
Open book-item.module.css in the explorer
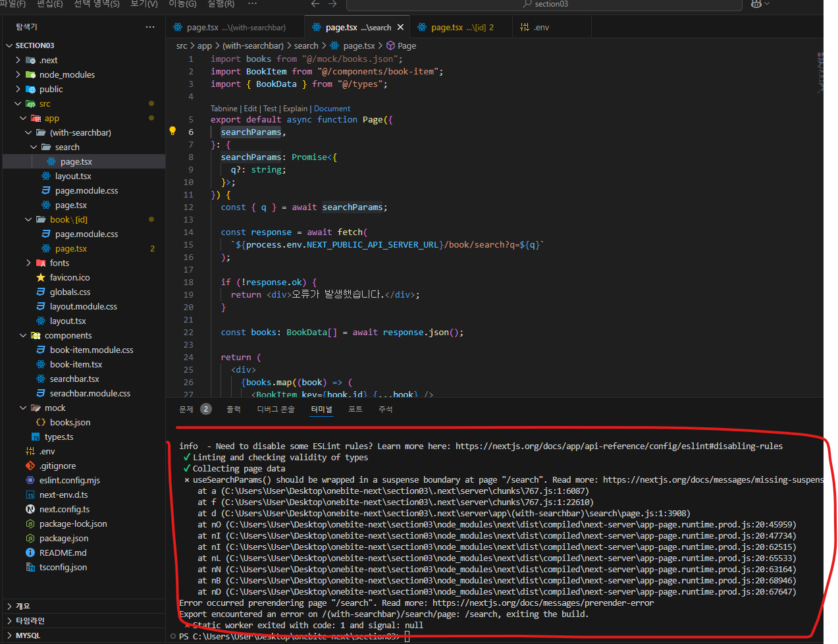83,350
